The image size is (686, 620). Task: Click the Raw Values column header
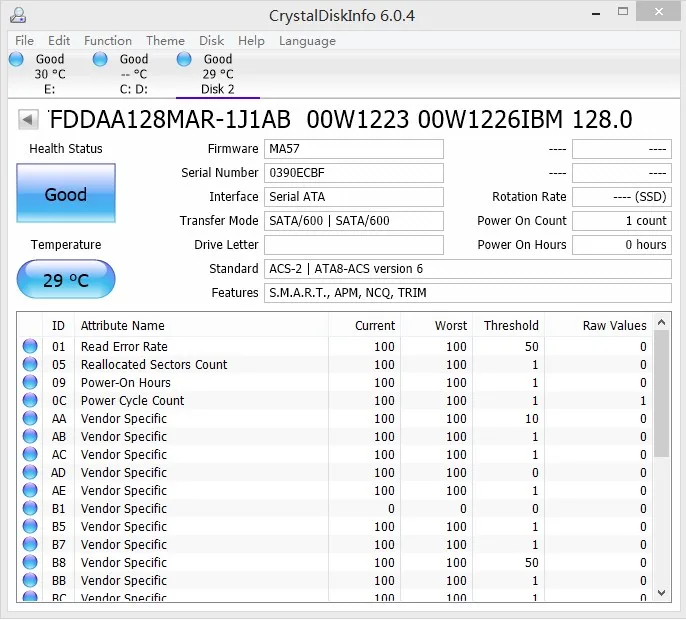pos(598,326)
